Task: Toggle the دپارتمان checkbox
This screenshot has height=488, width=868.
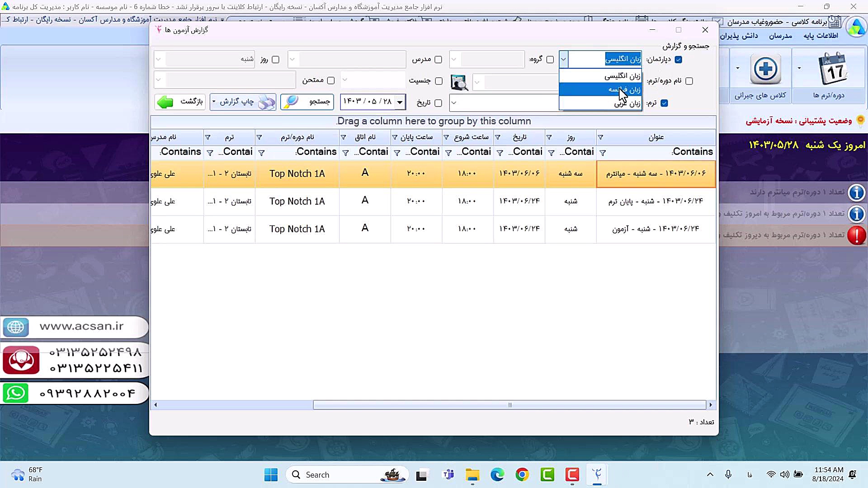Action: pos(678,60)
